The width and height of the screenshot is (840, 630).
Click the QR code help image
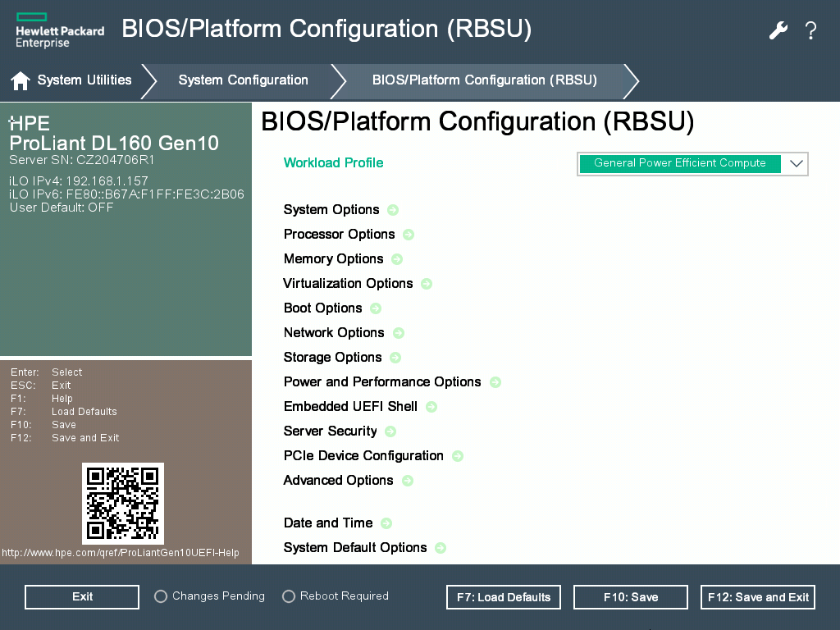[x=123, y=503]
